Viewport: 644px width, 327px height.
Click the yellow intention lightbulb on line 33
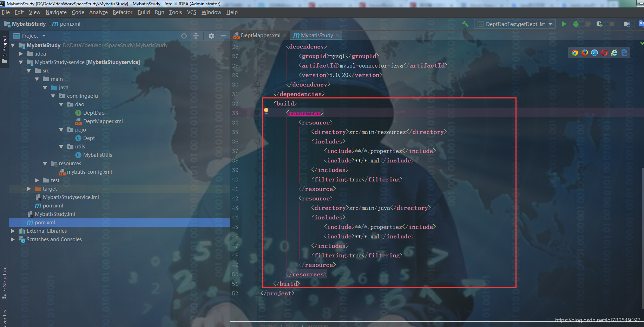click(x=266, y=111)
